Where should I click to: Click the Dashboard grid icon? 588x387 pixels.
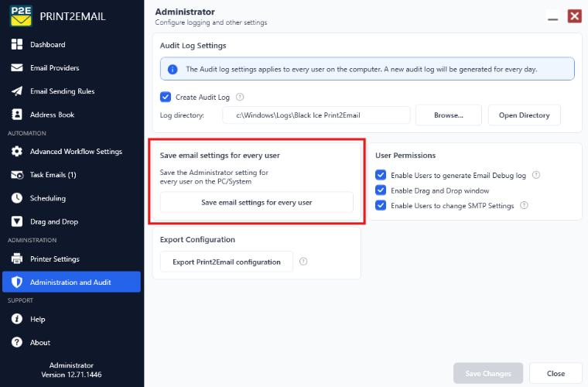17,44
